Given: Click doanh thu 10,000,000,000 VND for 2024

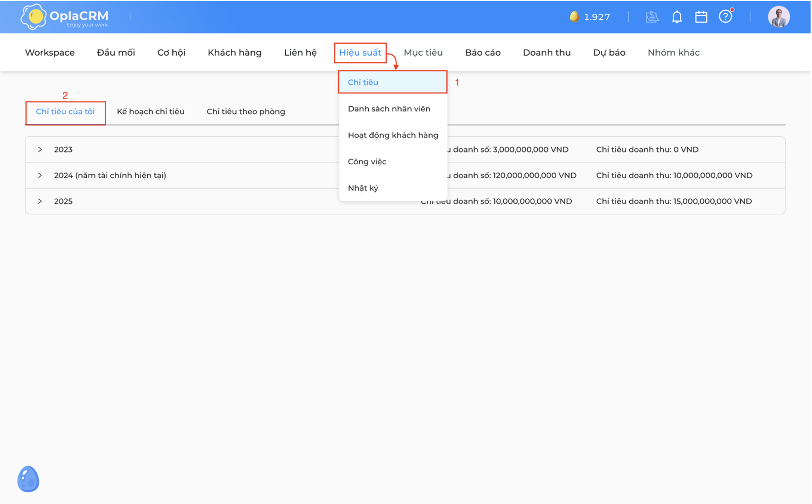Looking at the screenshot, I should pos(713,176).
